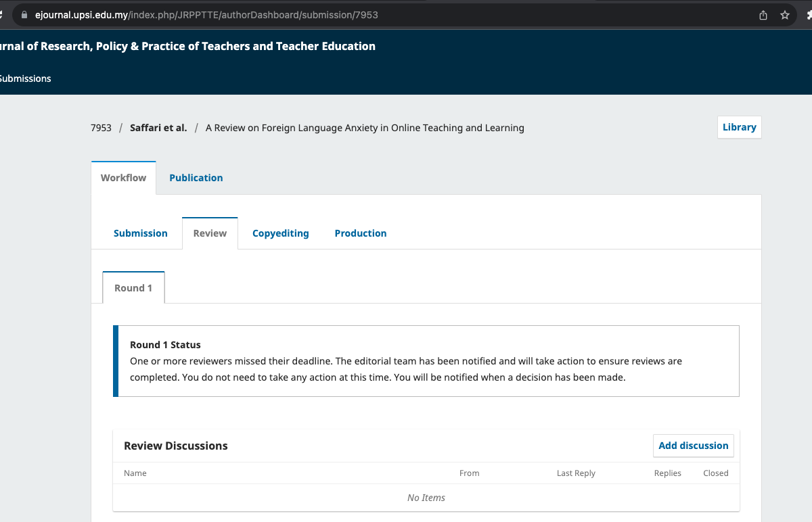
Task: Click the Closed column header
Action: (715, 473)
